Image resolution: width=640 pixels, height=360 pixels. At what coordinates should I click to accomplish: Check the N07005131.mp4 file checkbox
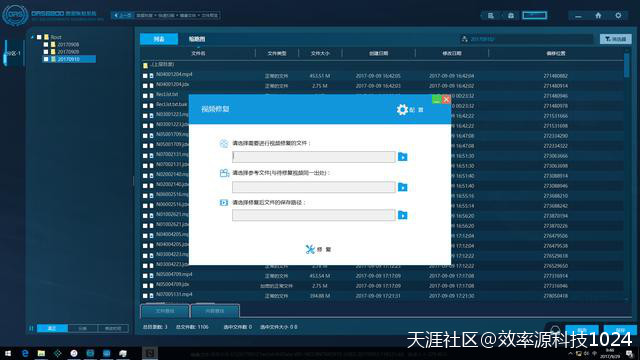tap(145, 296)
